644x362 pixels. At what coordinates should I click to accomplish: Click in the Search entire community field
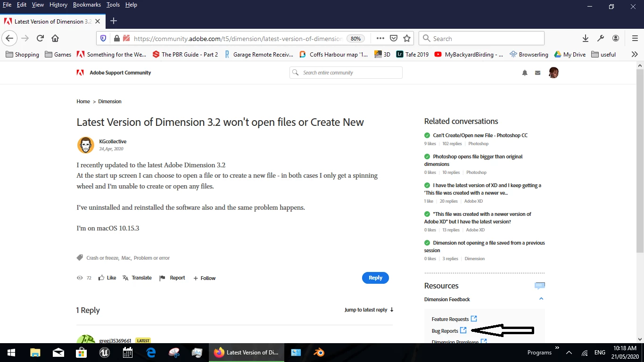(346, 73)
